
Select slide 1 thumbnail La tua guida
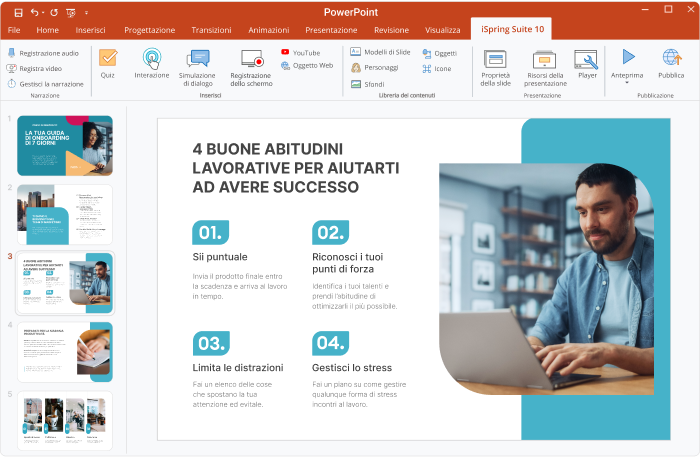[x=65, y=145]
